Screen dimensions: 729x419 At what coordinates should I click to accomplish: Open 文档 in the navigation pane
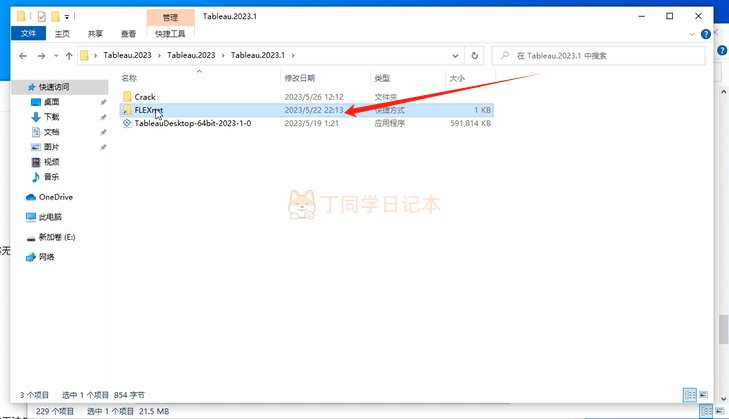[x=51, y=132]
